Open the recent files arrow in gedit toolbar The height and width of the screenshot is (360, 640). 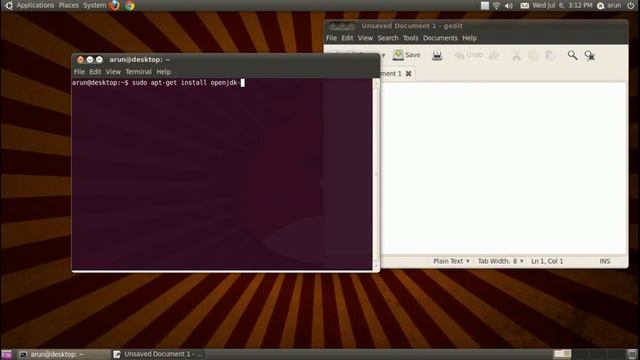(383, 55)
